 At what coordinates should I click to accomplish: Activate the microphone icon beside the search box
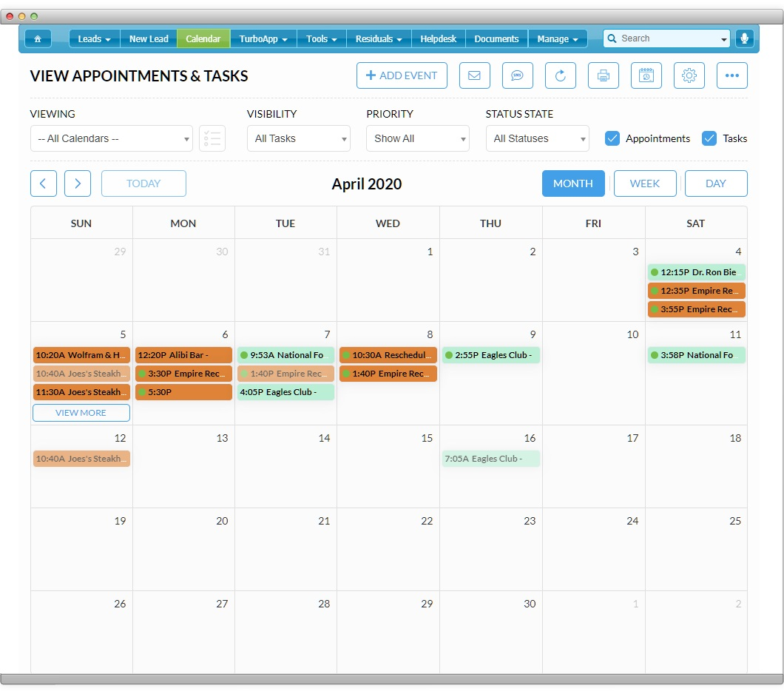tap(745, 38)
